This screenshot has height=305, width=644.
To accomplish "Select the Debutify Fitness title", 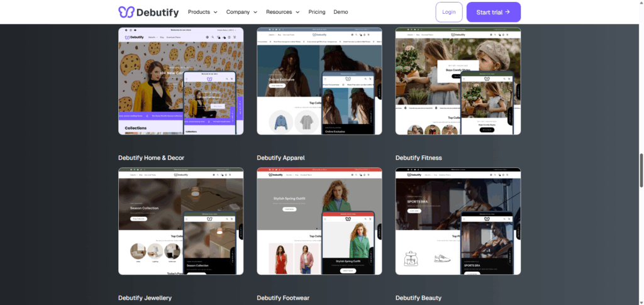I will (x=418, y=158).
